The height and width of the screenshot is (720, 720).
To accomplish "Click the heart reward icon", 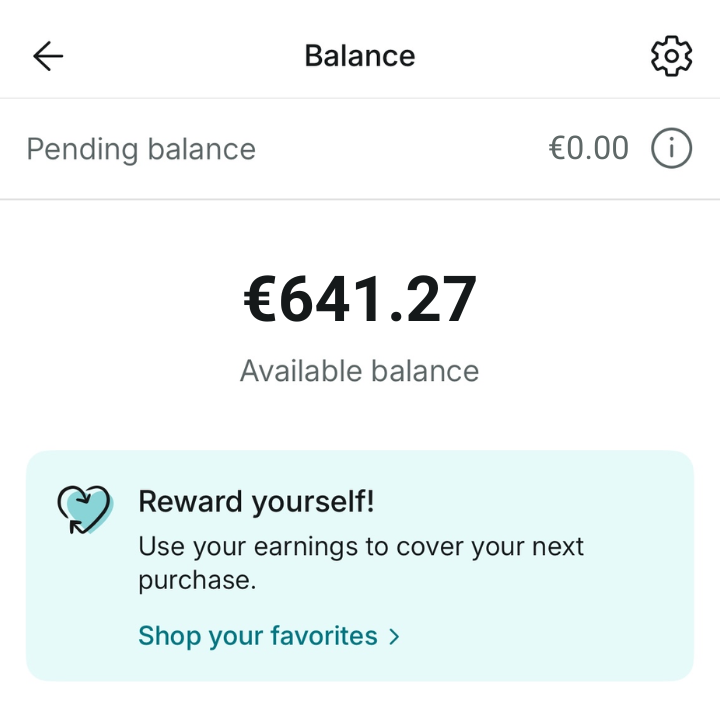I will pyautogui.click(x=84, y=508).
